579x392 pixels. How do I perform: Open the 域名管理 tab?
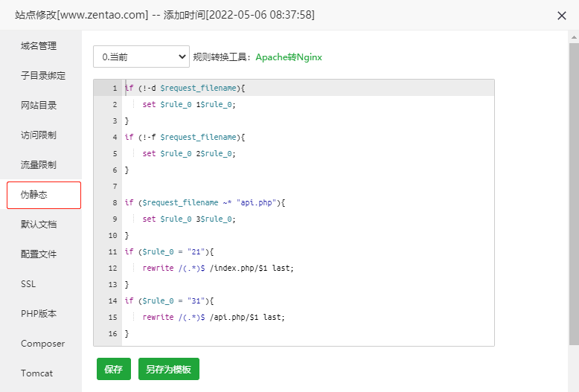coord(39,46)
